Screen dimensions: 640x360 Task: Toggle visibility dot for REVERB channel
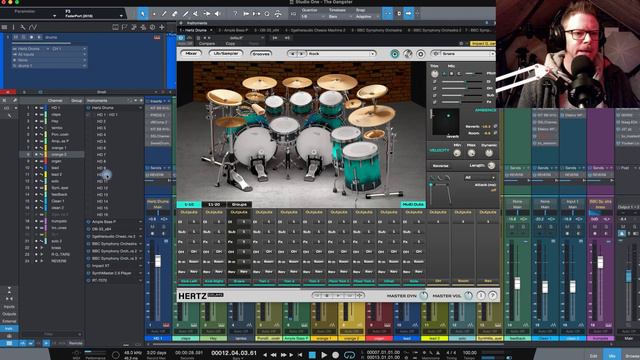pos(36,261)
